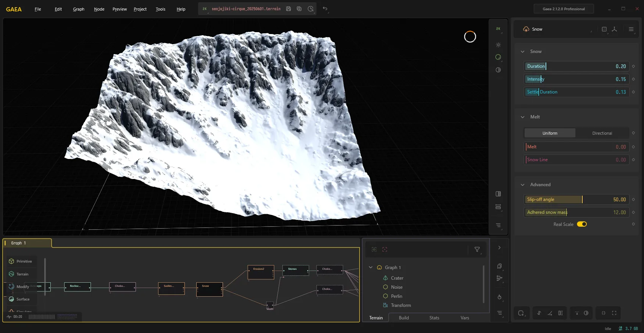Click the undo arrow icon
Screen dimensions: 644x333
pos(325,9)
